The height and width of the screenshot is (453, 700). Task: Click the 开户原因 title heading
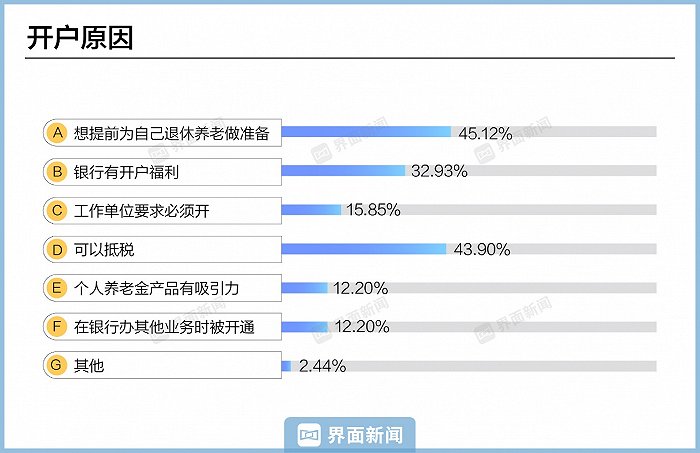[x=80, y=37]
